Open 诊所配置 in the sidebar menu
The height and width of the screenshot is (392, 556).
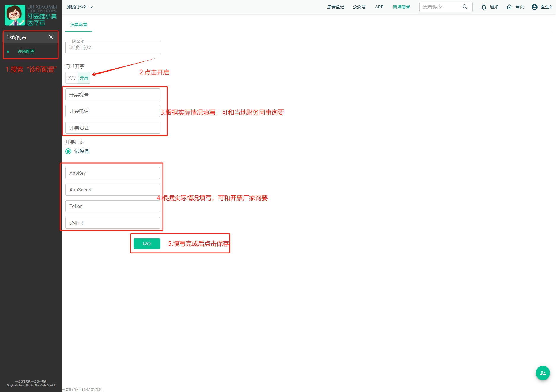click(26, 51)
